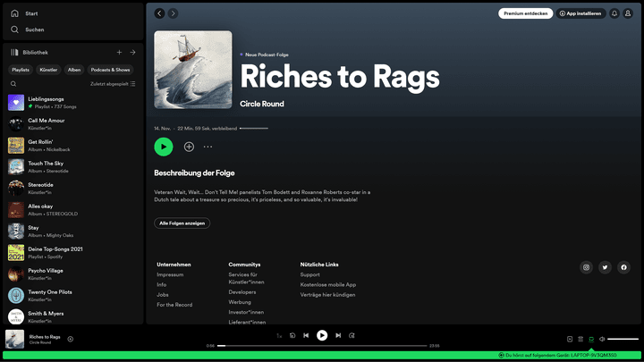This screenshot has width=644, height=362.
Task: Open Twenty One Pilots artist
Action: click(x=72, y=296)
